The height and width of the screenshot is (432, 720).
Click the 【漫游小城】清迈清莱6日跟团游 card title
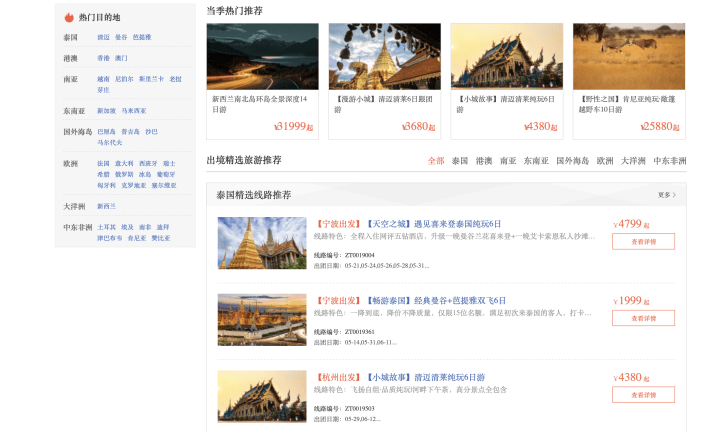pos(384,105)
